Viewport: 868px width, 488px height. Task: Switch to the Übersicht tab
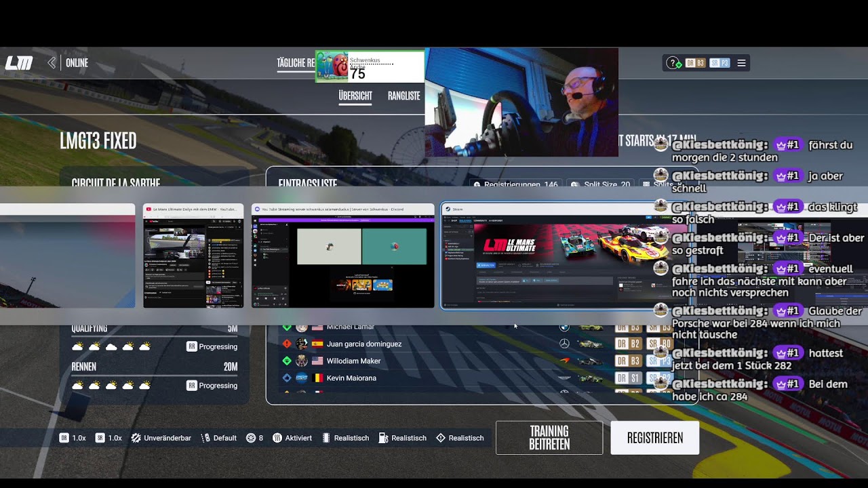tap(355, 96)
